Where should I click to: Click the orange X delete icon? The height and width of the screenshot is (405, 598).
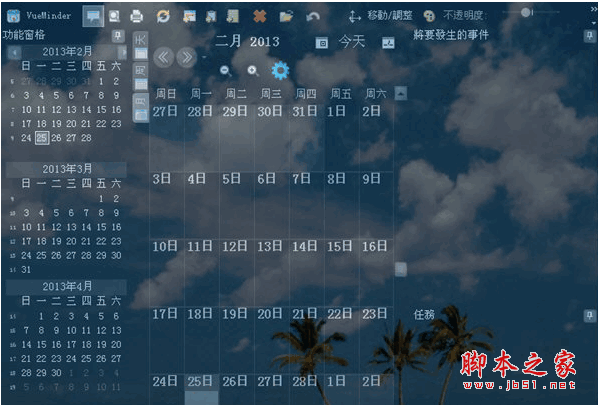point(260,16)
